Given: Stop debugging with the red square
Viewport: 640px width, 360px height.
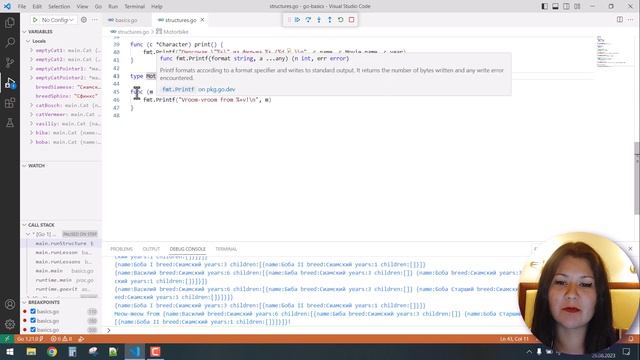Looking at the screenshot, I should point(351,20).
